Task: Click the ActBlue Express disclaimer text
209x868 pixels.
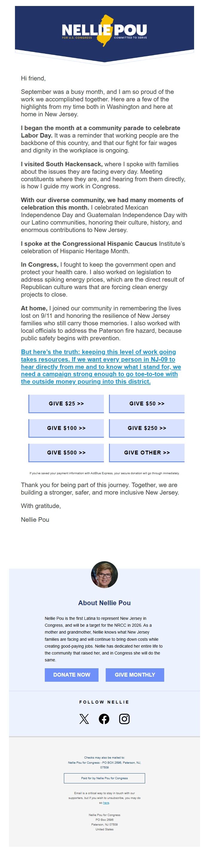Action: point(104,473)
